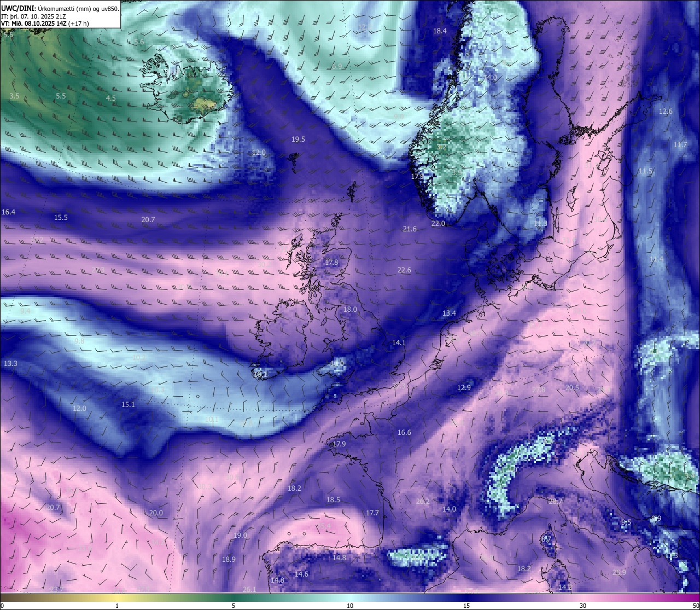Viewport: 700px width, 610px height.
Task: Click the 28.7 value near the Ligurian coast
Action: tap(556, 501)
